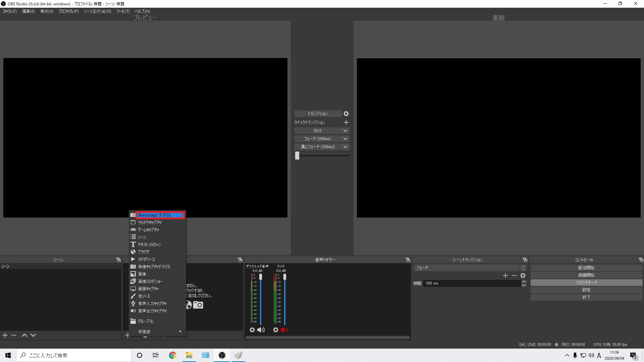644x362 pixels.
Task: Click the デスクトップ音声 volume fader
Action: (x=261, y=277)
